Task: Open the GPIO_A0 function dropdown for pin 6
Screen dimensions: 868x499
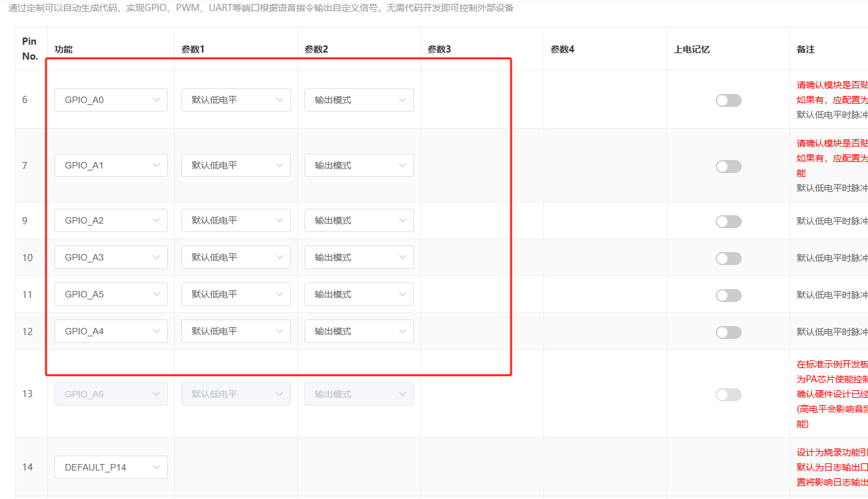Action: [111, 99]
